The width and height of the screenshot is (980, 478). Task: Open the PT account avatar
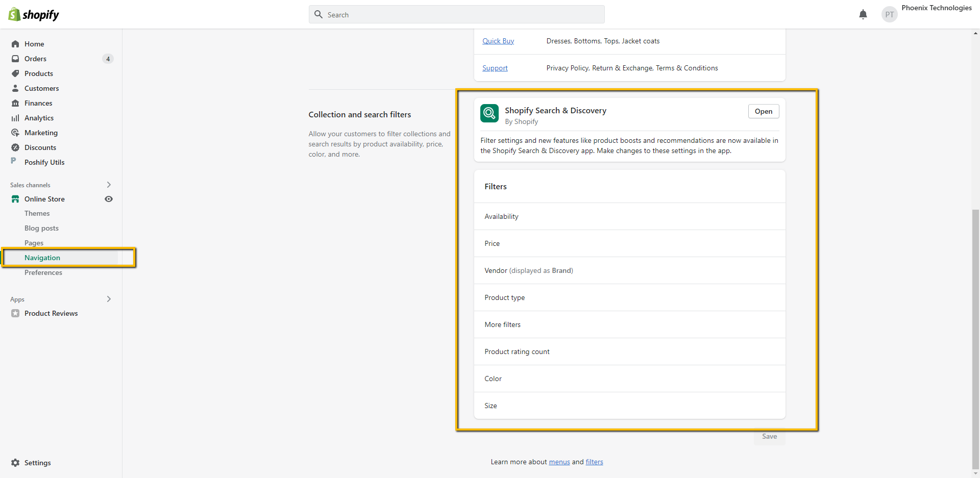pos(890,14)
